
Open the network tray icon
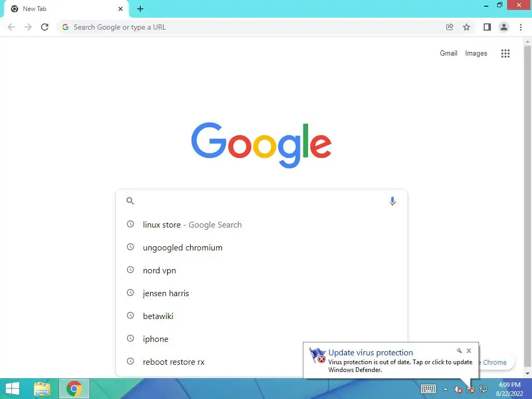[483, 389]
